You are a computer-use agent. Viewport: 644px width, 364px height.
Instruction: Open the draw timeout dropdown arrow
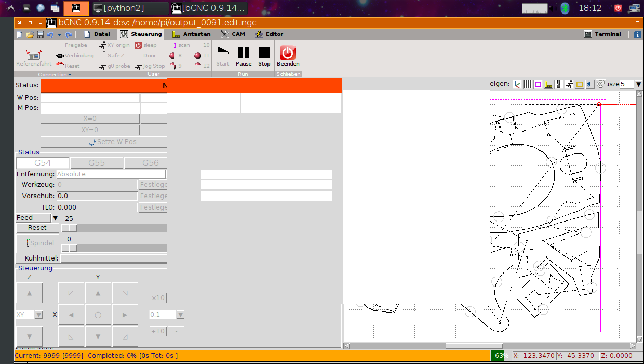click(639, 84)
